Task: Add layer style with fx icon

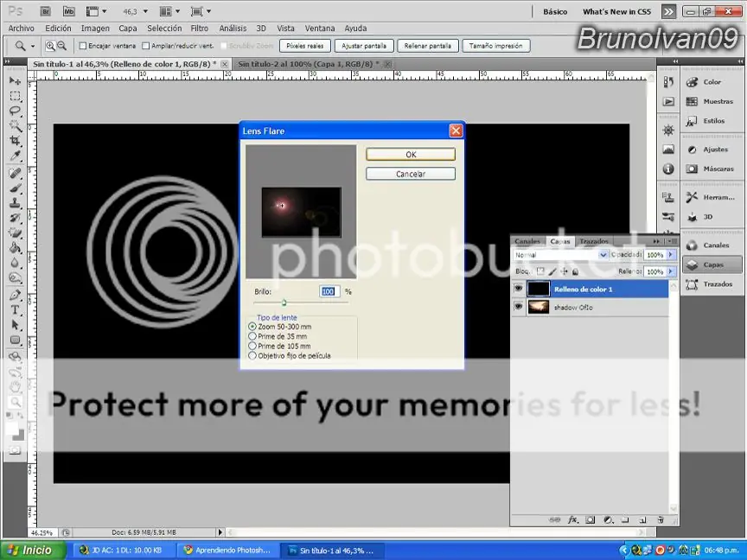Action: pyautogui.click(x=572, y=519)
